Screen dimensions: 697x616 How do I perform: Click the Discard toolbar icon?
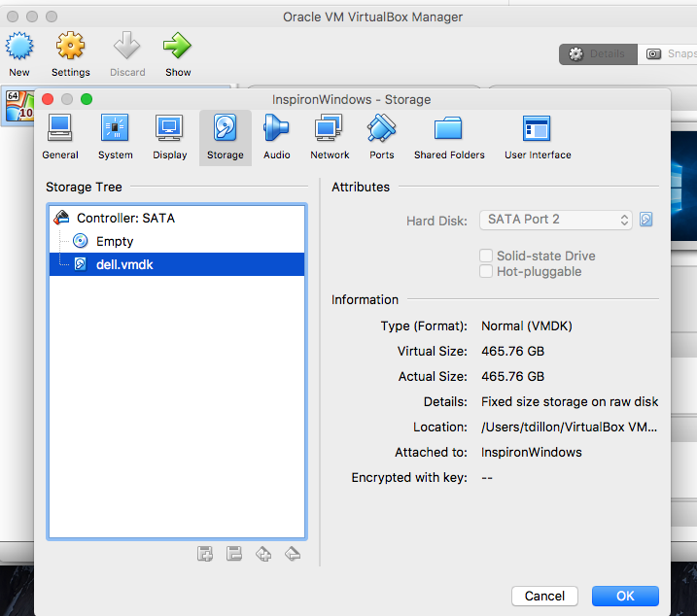click(x=127, y=53)
